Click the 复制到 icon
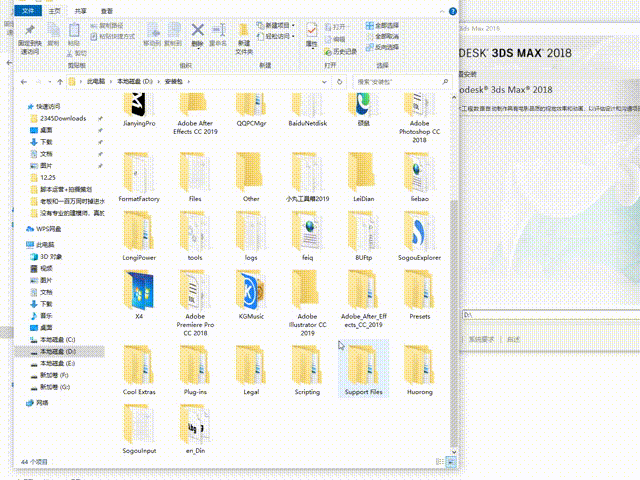The width and height of the screenshot is (640, 480). click(173, 30)
